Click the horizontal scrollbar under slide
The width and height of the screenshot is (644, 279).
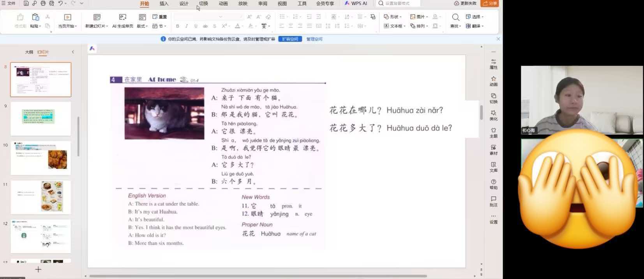[258, 276]
